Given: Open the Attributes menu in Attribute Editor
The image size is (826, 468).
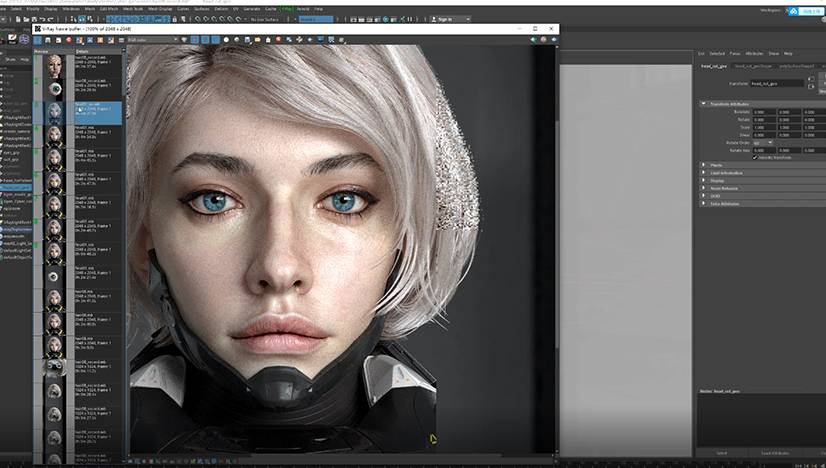Looking at the screenshot, I should pyautogui.click(x=754, y=54).
